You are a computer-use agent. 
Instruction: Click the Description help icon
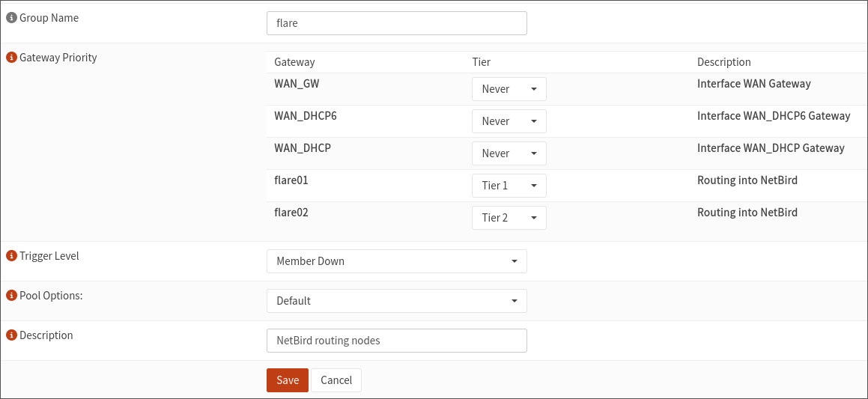11,335
